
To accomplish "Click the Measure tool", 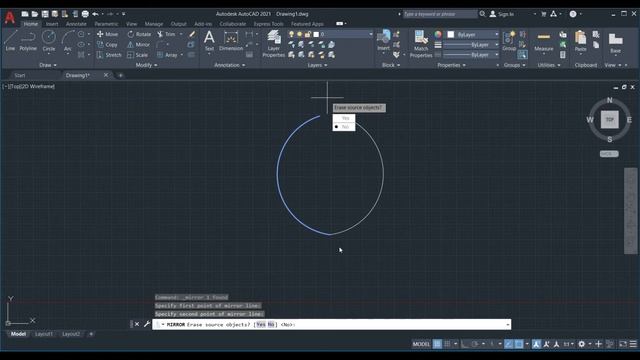I will (544, 40).
